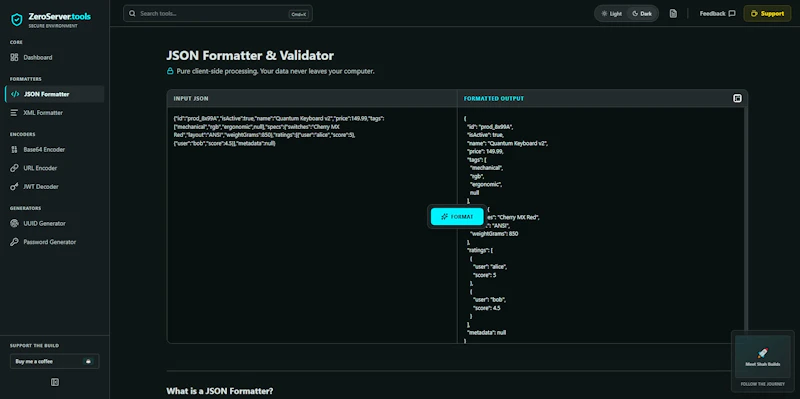
Task: Click the Buy me a coffee button
Action: [55, 361]
